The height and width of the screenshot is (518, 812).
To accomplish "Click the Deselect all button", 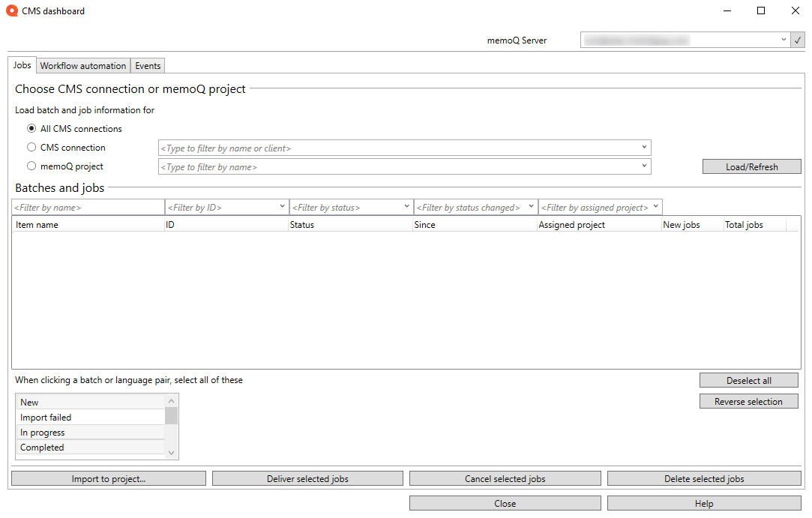I will [748, 380].
